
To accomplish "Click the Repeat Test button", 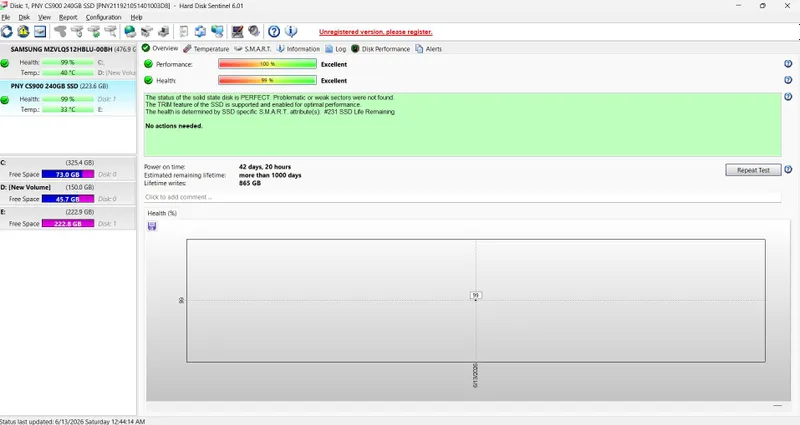I will coord(754,170).
